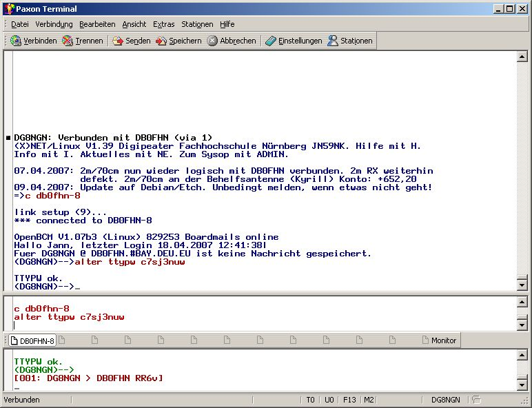532x408 pixels.
Task: Open the Datei menu
Action: point(19,24)
